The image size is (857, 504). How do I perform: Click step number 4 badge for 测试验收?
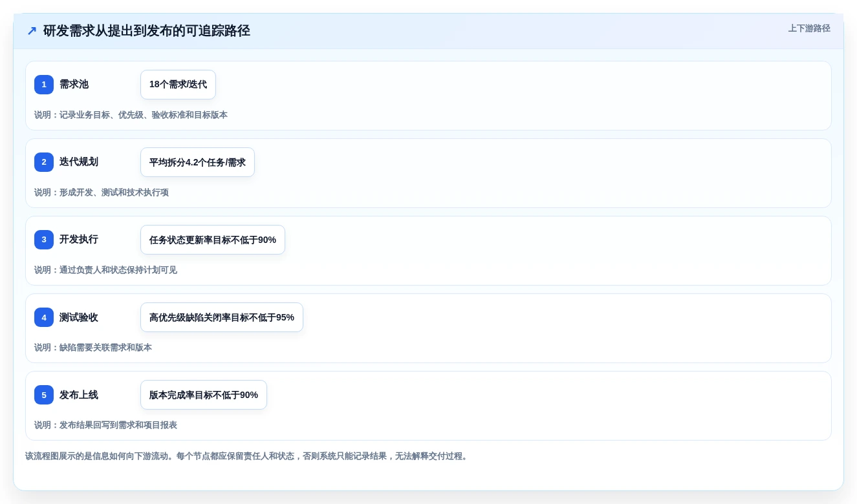pos(44,317)
